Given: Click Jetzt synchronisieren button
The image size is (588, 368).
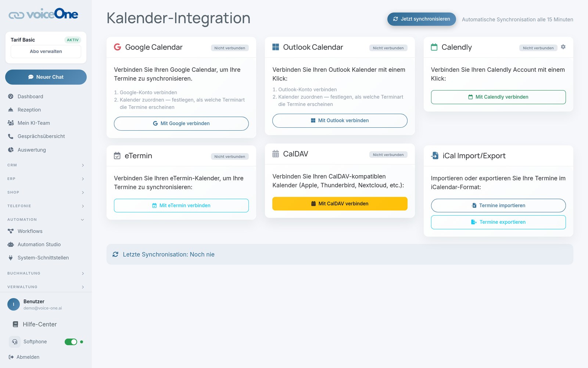Looking at the screenshot, I should (422, 19).
